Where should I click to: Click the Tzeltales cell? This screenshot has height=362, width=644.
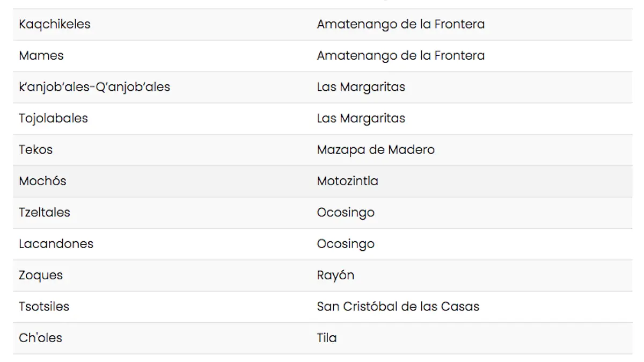pos(45,212)
